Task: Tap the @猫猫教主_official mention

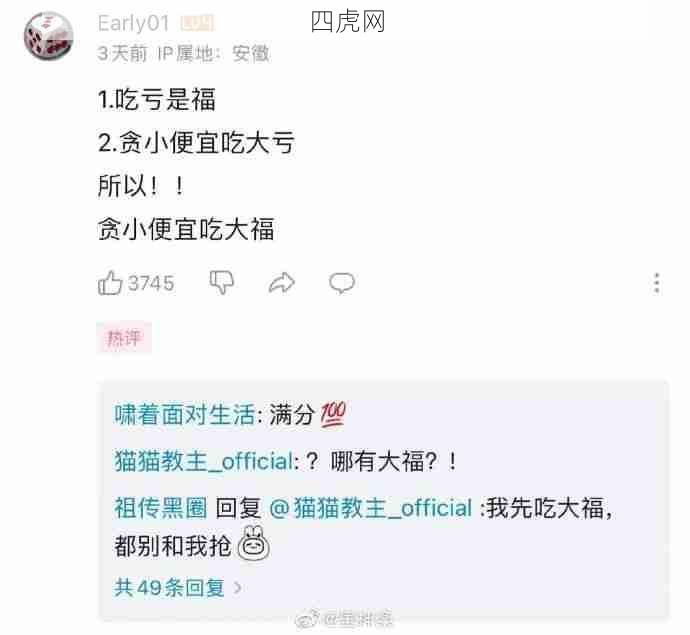Action: 371,507
